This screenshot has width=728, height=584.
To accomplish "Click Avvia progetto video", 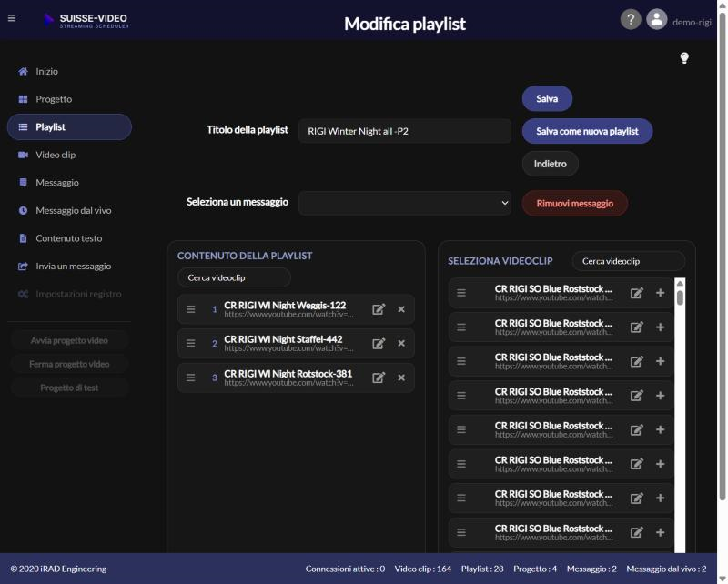I will pos(69,340).
